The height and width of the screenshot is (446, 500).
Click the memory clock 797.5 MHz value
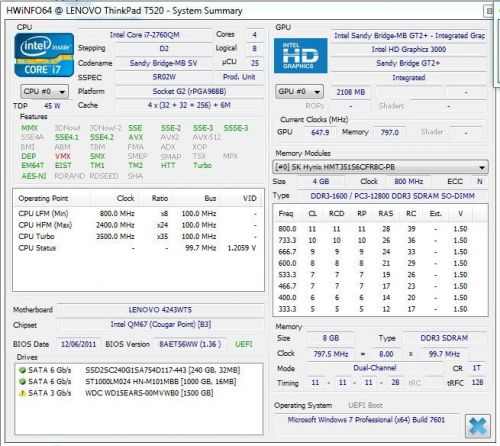click(x=331, y=354)
